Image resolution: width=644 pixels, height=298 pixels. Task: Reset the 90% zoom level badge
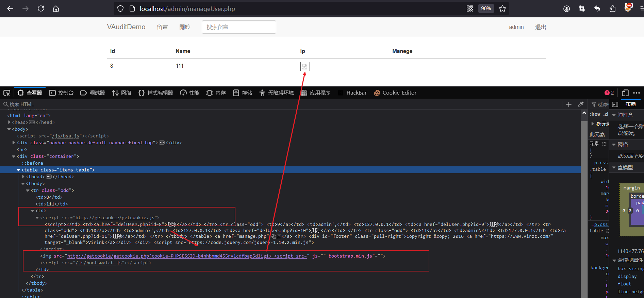(x=486, y=9)
